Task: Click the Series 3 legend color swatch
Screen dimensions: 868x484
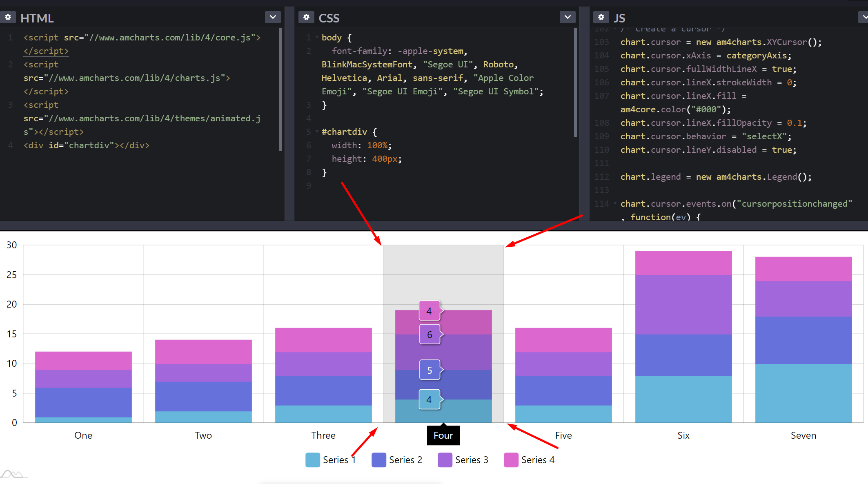Action: click(x=445, y=459)
